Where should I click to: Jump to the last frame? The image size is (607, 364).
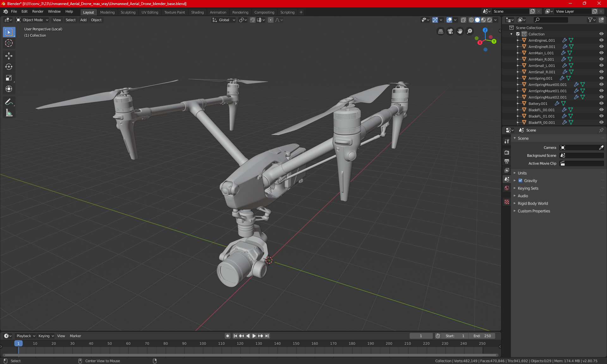[x=267, y=336]
